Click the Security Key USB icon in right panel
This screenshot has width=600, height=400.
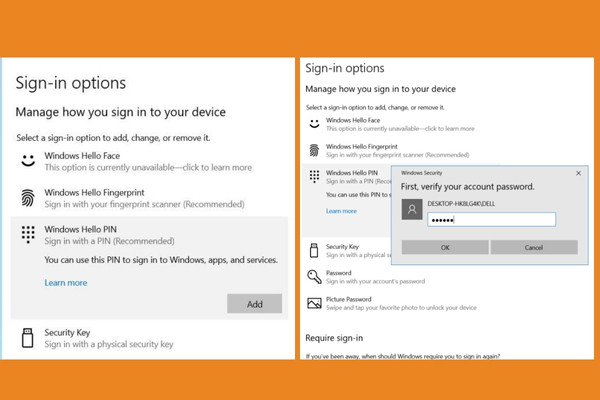(x=314, y=250)
